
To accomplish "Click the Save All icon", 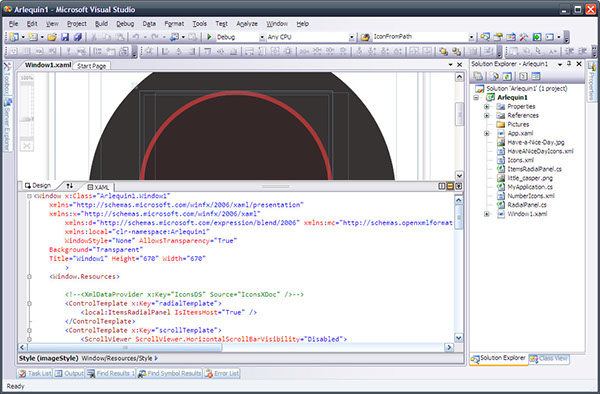I will (78, 37).
